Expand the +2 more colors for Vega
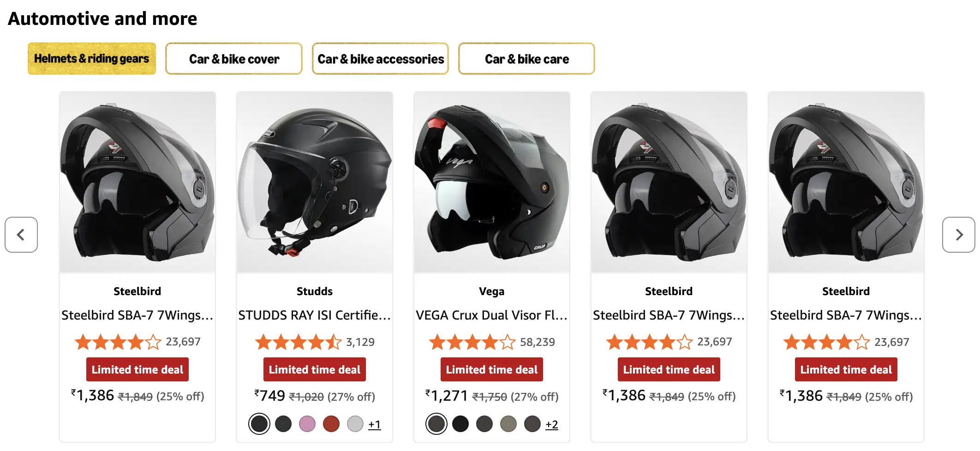 552,424
